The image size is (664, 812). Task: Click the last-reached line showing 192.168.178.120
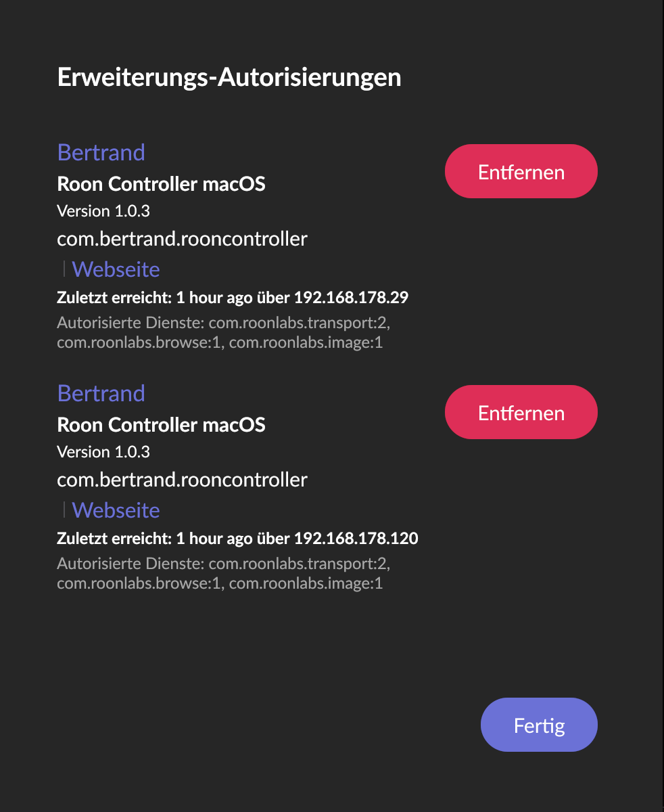(237, 539)
